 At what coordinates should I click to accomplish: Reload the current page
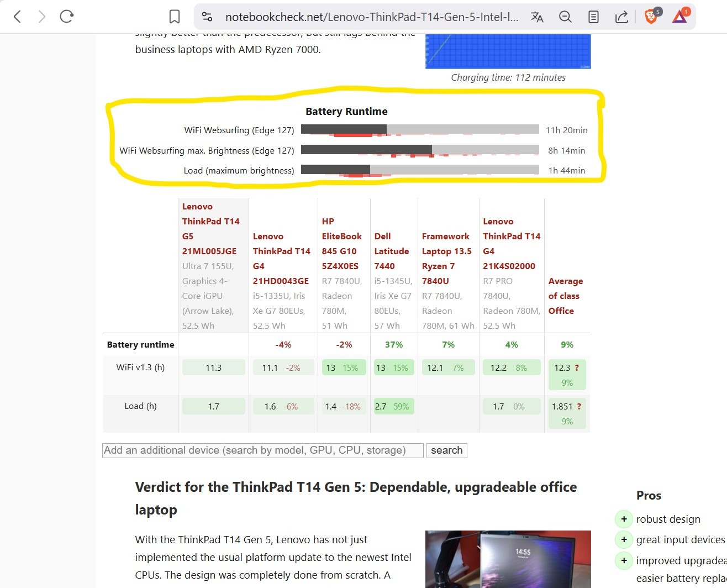point(67,17)
